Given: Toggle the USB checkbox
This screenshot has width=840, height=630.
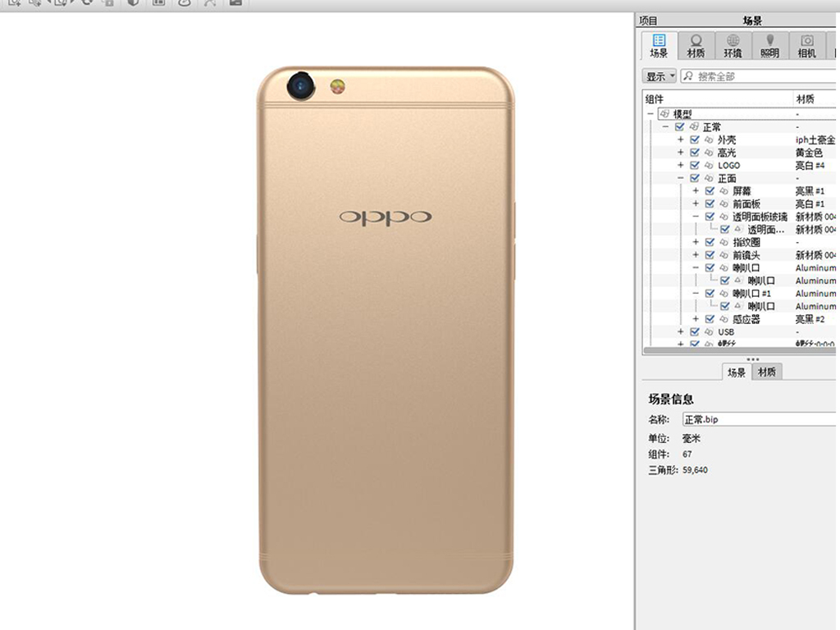Looking at the screenshot, I should tap(695, 332).
